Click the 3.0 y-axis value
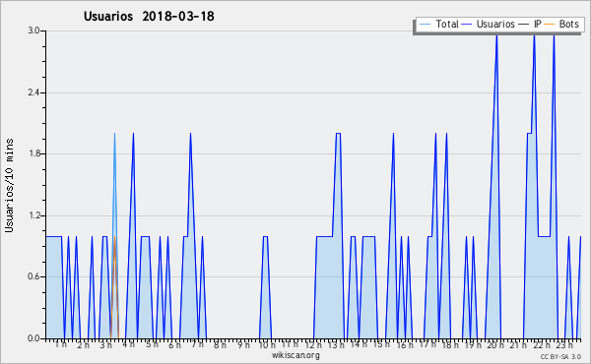 [x=33, y=30]
